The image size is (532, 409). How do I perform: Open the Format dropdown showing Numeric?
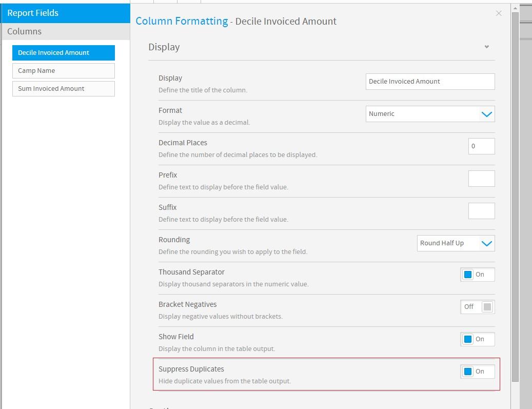coord(430,114)
